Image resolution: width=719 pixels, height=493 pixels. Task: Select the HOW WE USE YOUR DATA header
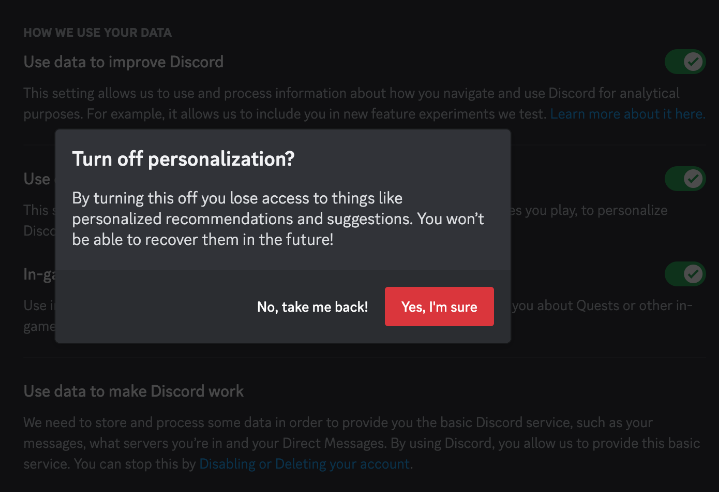98,33
